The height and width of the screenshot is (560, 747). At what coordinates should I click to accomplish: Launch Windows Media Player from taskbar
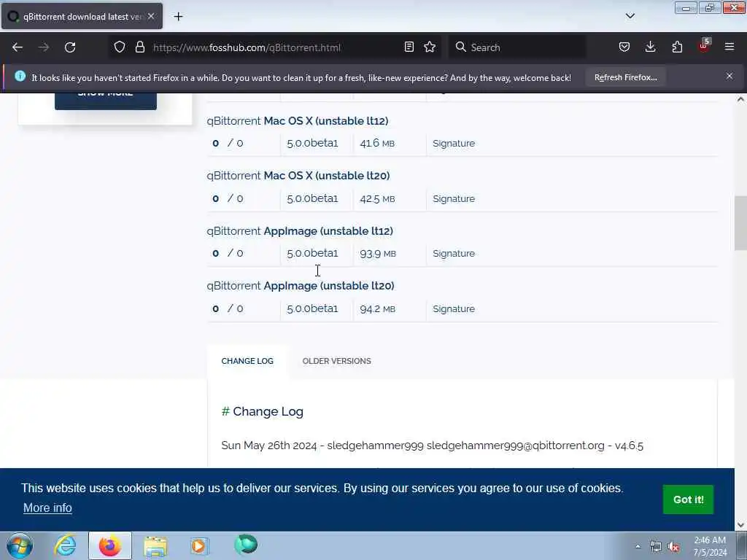coord(199,545)
